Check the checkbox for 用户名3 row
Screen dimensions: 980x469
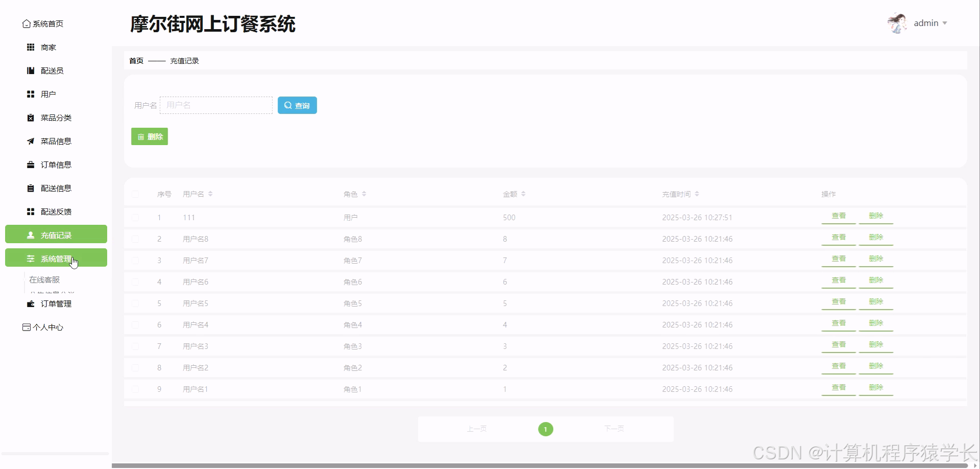[x=135, y=346]
